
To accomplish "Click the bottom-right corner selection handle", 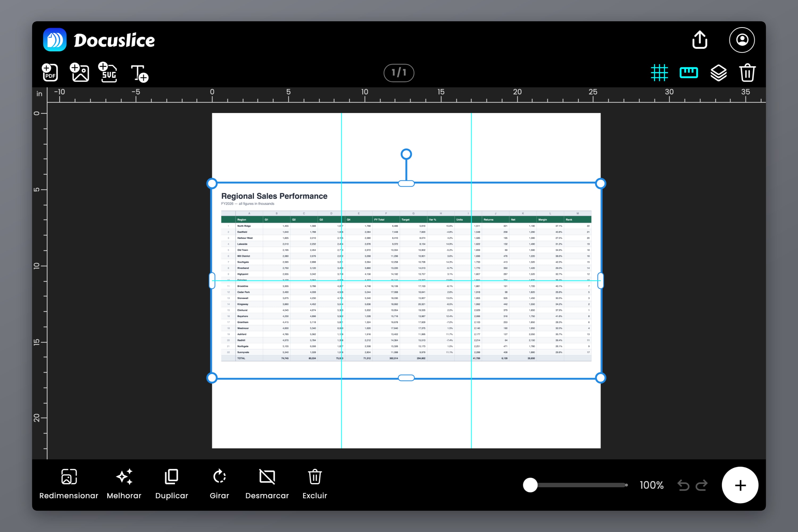I will tap(601, 378).
